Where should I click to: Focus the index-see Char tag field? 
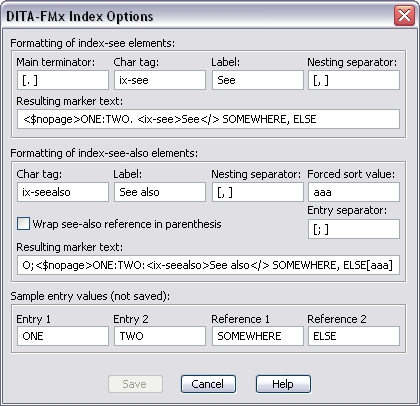point(160,80)
